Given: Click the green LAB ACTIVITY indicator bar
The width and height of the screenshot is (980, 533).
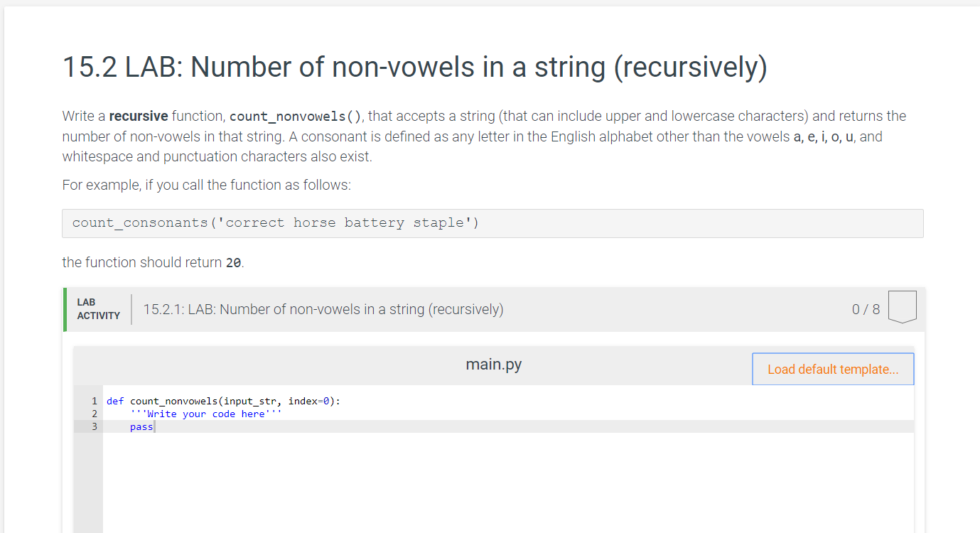Looking at the screenshot, I should click(x=64, y=309).
